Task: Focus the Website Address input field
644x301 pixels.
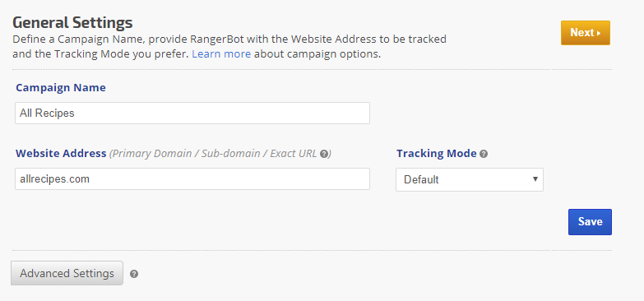Action: 192,178
